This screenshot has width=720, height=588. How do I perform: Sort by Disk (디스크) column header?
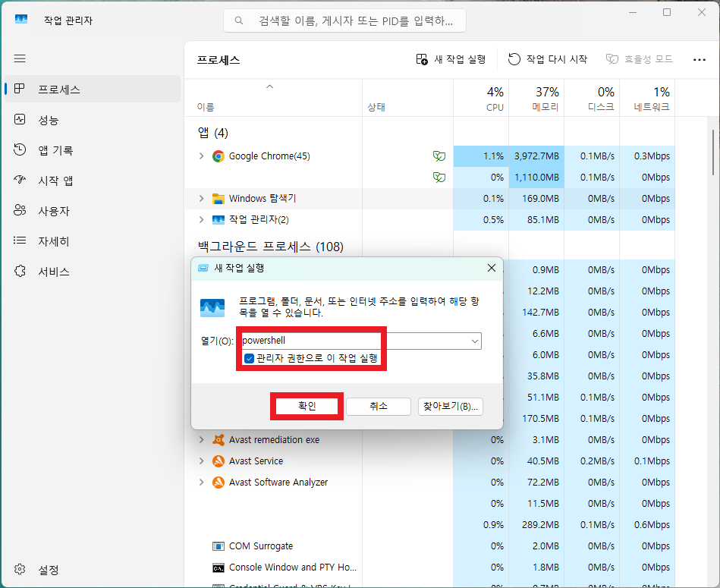[592, 98]
